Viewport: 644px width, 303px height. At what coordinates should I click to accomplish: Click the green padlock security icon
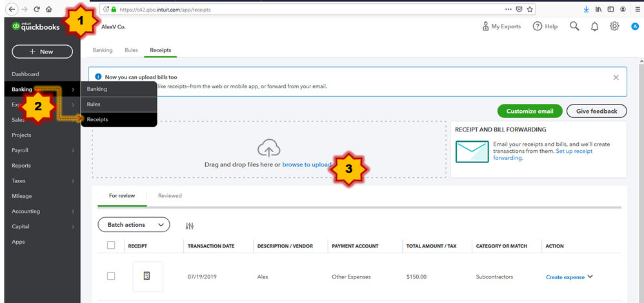(x=114, y=9)
